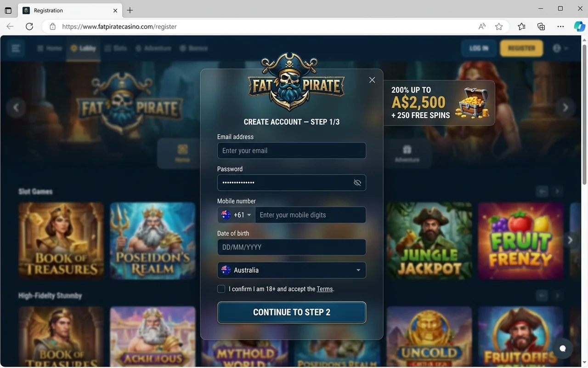Go to Lobby in the top navigation
The height and width of the screenshot is (368, 588).
click(x=83, y=48)
